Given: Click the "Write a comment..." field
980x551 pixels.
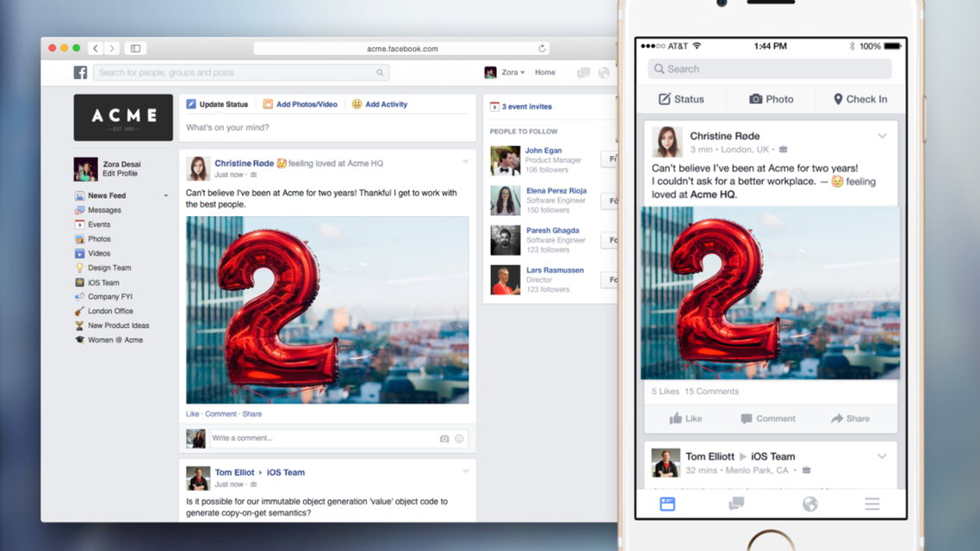Looking at the screenshot, I should click(338, 438).
